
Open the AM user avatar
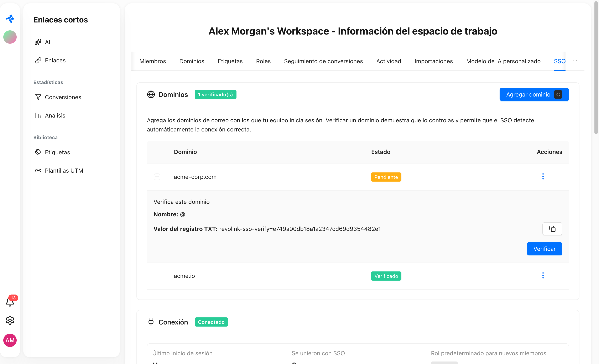10,340
